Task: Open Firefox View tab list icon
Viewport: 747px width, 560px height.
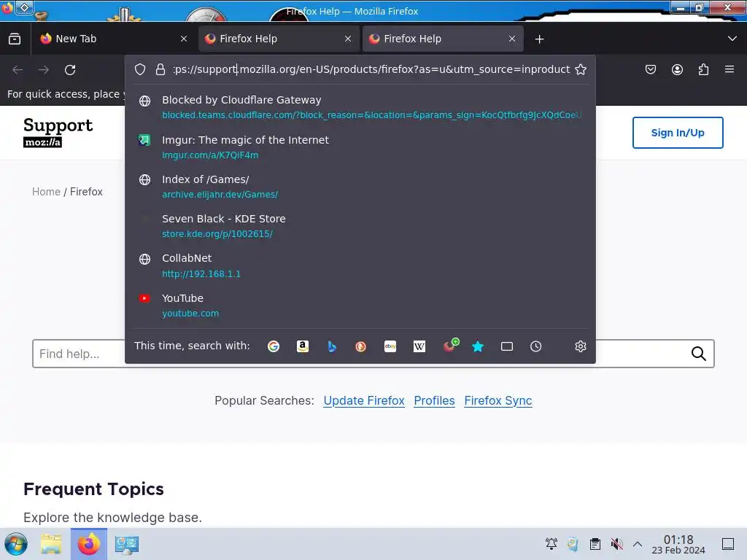Action: [15, 39]
